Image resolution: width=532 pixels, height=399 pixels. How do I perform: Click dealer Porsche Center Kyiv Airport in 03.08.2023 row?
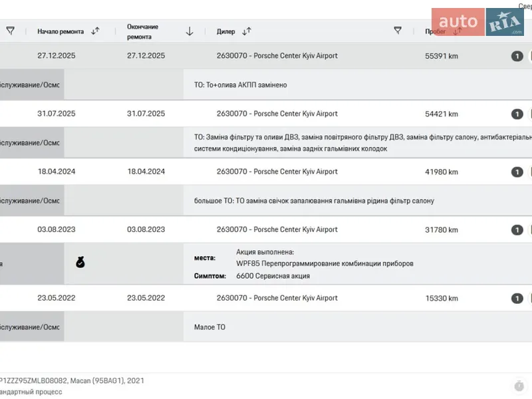point(277,229)
